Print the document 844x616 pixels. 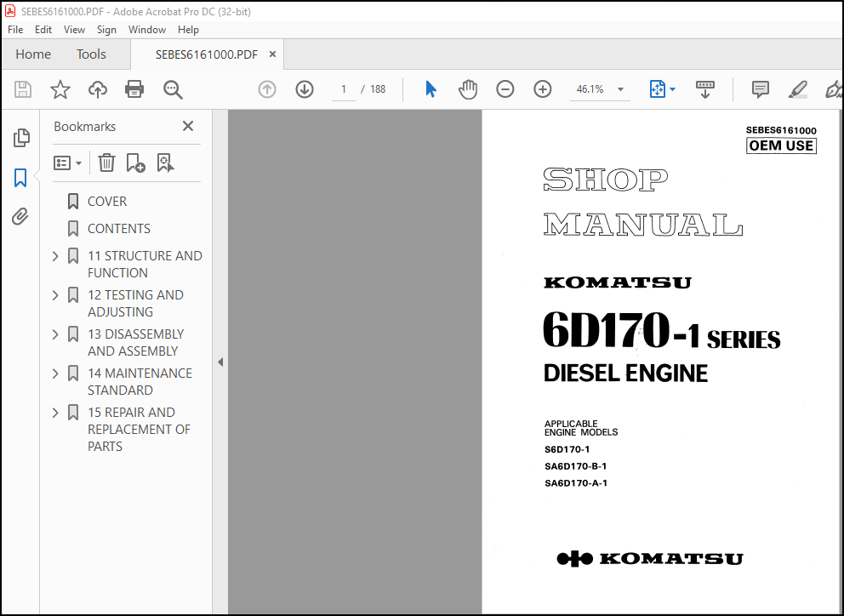point(134,89)
